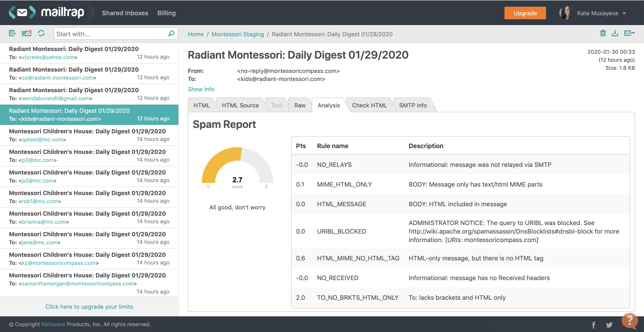Open the Check HTML tab
Screen dimensions: 644x332
tap(369, 105)
